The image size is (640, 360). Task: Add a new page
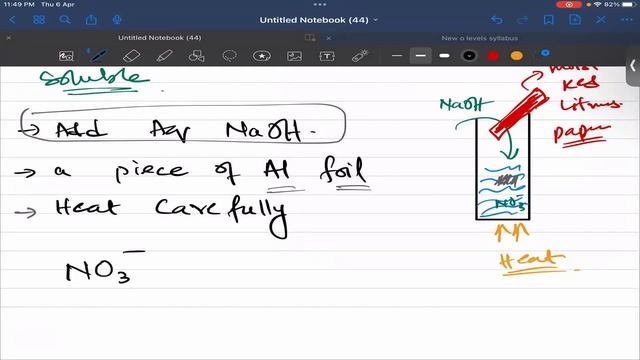point(575,20)
